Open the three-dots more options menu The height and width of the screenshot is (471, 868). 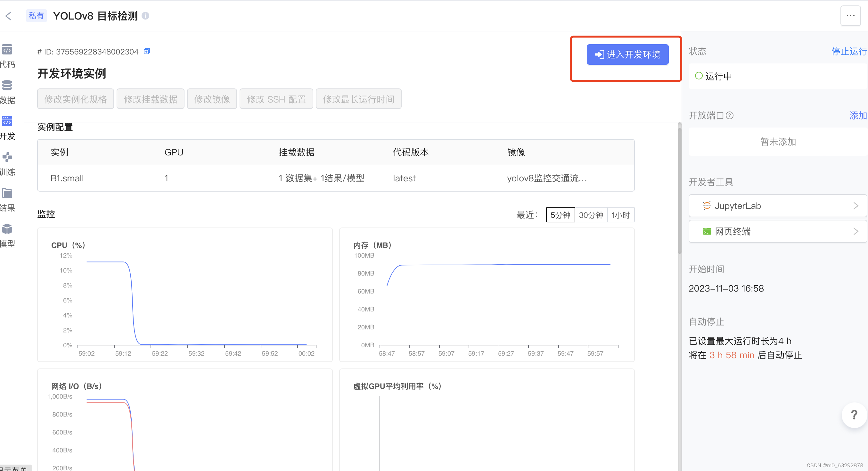(850, 16)
